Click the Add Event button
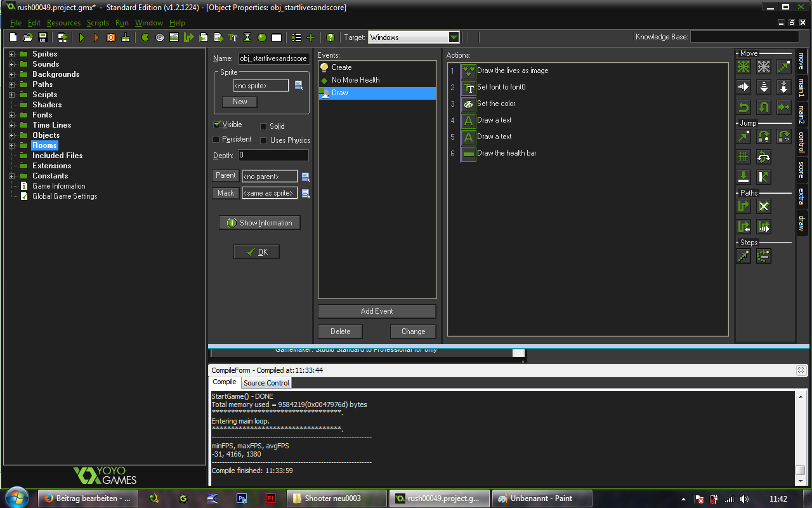The height and width of the screenshot is (508, 812). (x=377, y=311)
